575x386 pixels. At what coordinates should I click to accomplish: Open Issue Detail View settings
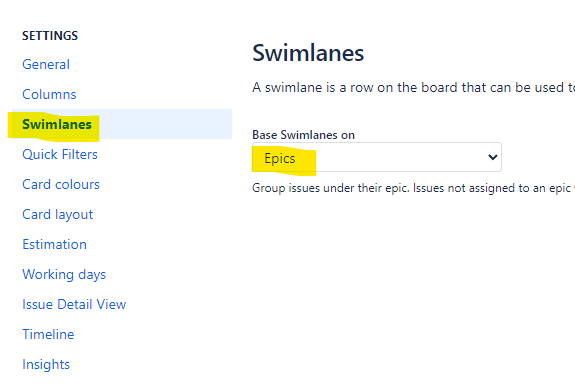(74, 305)
